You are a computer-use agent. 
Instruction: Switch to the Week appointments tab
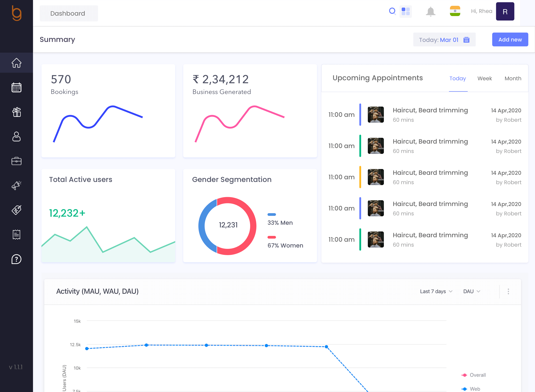coord(484,78)
